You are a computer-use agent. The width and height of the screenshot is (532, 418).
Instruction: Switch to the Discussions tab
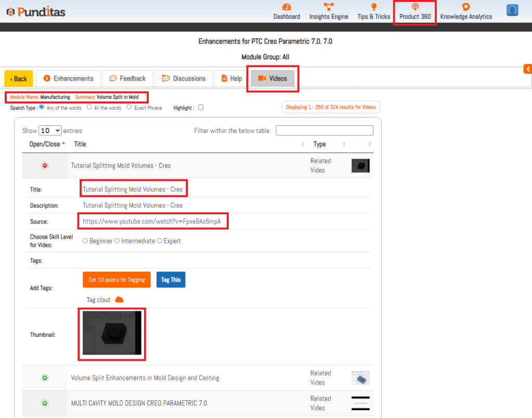pyautogui.click(x=184, y=79)
